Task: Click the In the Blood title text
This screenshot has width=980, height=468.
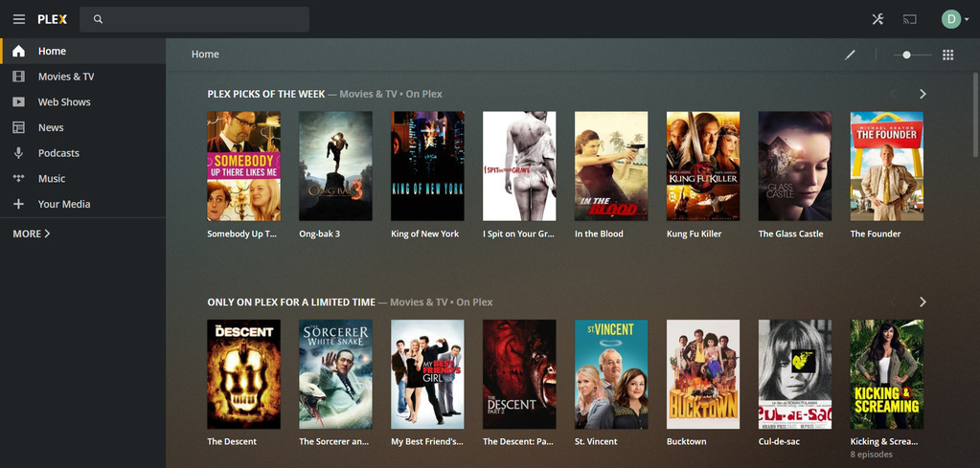Action: 599,234
